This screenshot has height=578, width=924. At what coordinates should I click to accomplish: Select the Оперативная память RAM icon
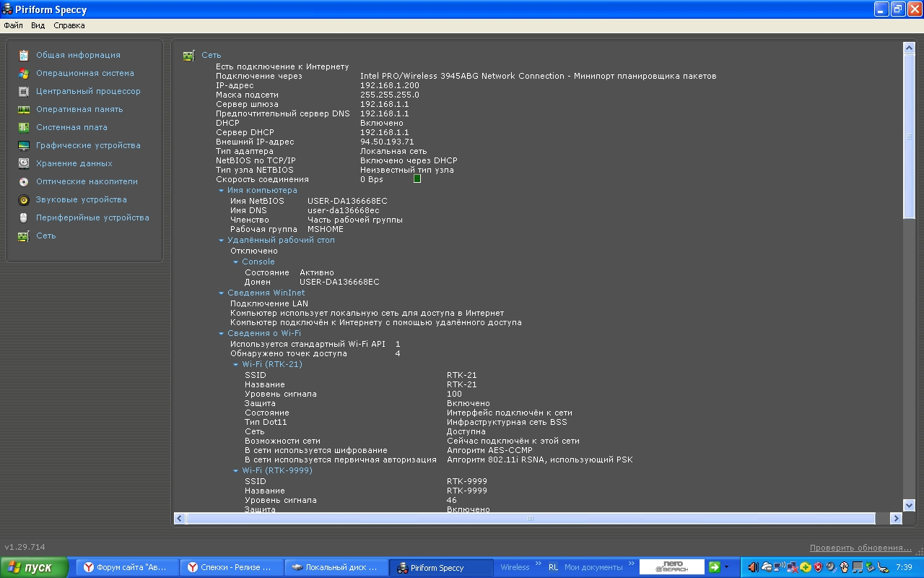24,109
